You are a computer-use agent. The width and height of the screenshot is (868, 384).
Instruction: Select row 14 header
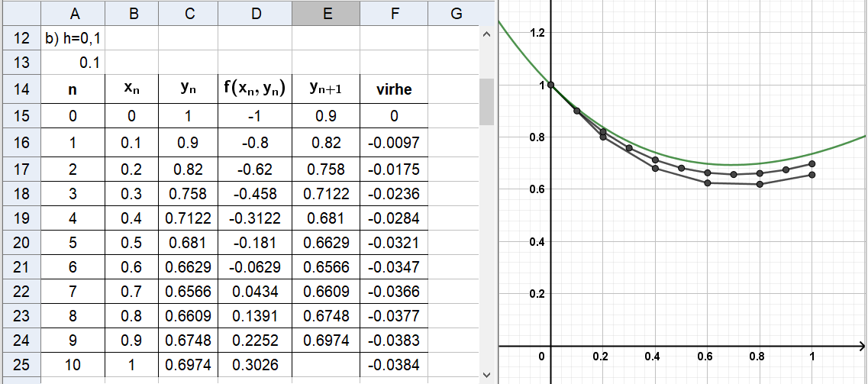click(21, 89)
